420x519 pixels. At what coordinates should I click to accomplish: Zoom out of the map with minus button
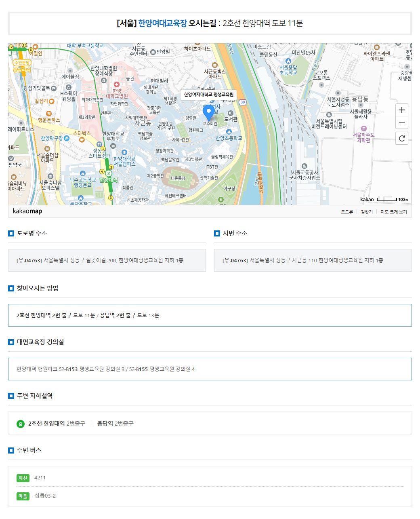(401, 123)
